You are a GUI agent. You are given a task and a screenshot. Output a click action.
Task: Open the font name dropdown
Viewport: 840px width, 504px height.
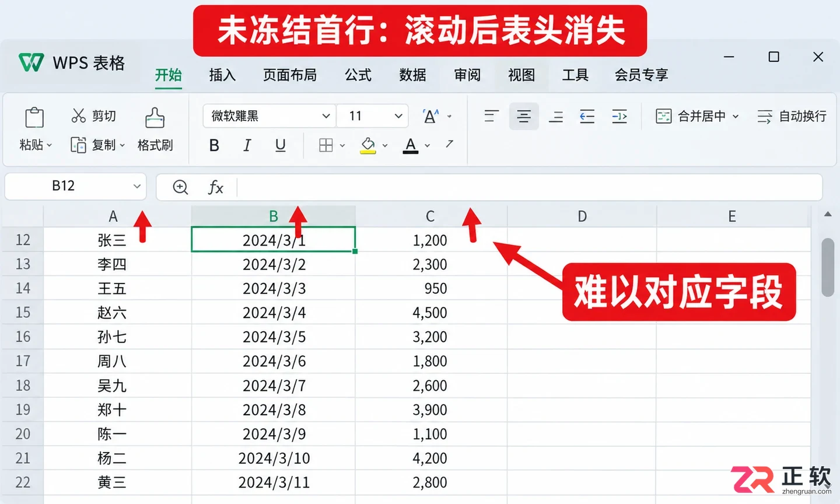click(x=326, y=116)
